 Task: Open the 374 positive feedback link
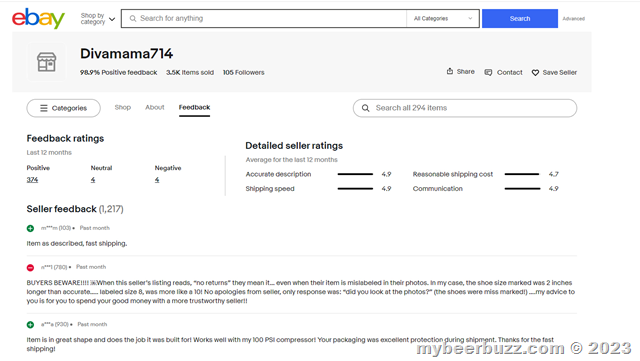(32, 180)
